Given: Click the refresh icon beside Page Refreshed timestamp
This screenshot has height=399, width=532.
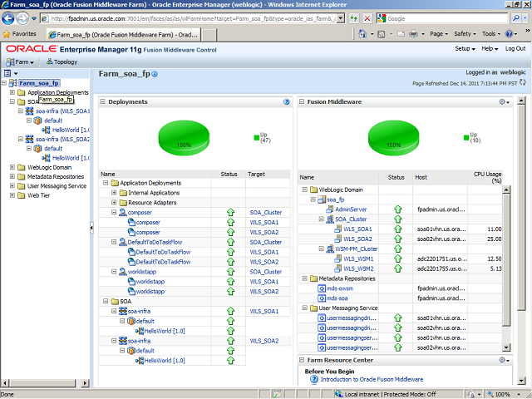Looking at the screenshot, I should pos(524,83).
